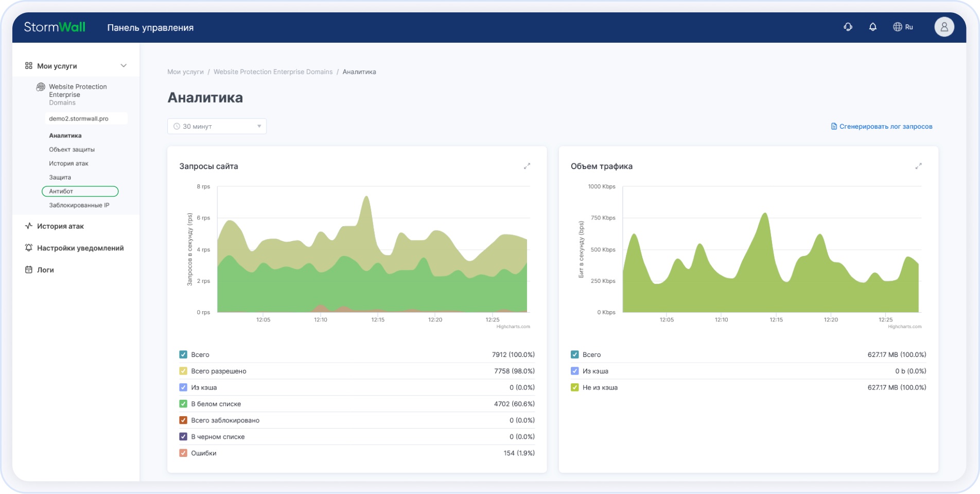Viewport: 980px width, 494px height.
Task: Click the user profile avatar
Action: pyautogui.click(x=944, y=27)
